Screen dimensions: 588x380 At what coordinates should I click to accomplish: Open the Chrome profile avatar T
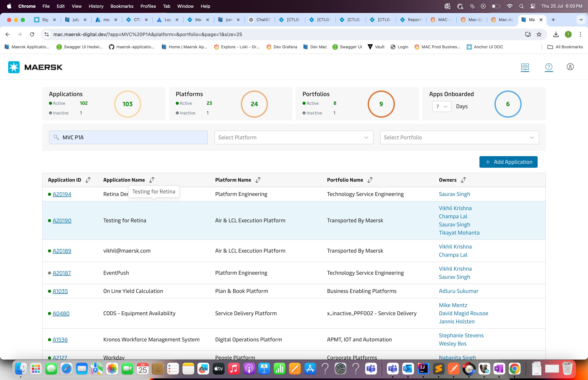click(568, 34)
